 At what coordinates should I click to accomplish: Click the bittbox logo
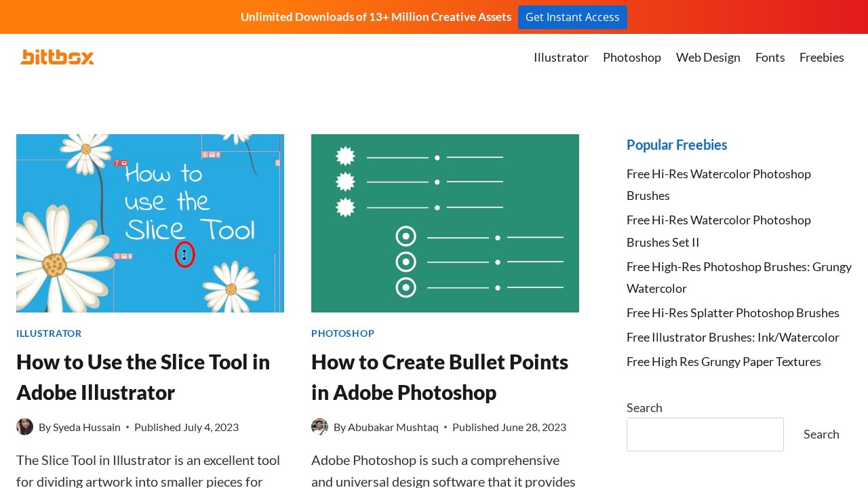point(57,57)
